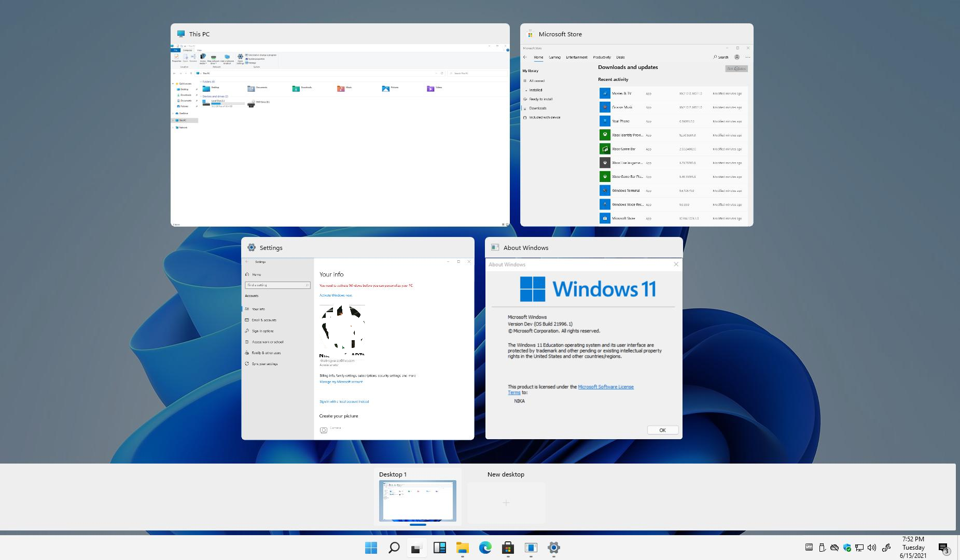Click the volume speaker tray icon
The width and height of the screenshot is (960, 560).
click(x=872, y=548)
